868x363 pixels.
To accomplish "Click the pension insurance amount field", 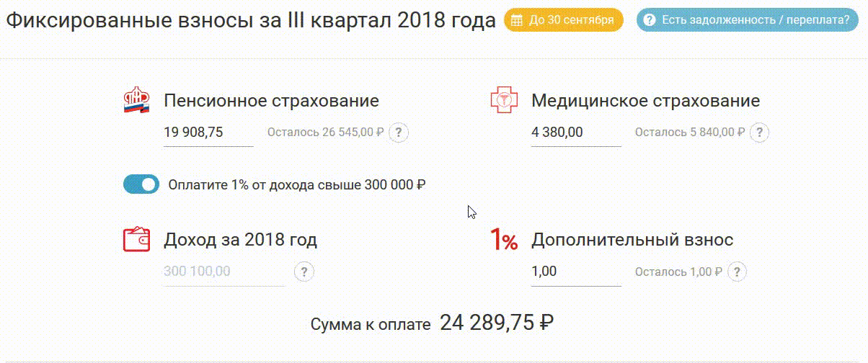I will (208, 133).
